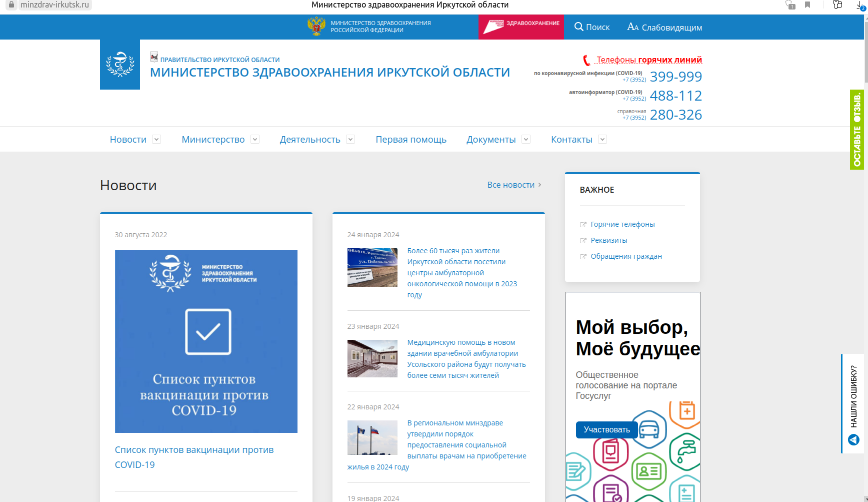Click external link icon beside Реквизиты
The height and width of the screenshot is (502, 868).
(583, 241)
